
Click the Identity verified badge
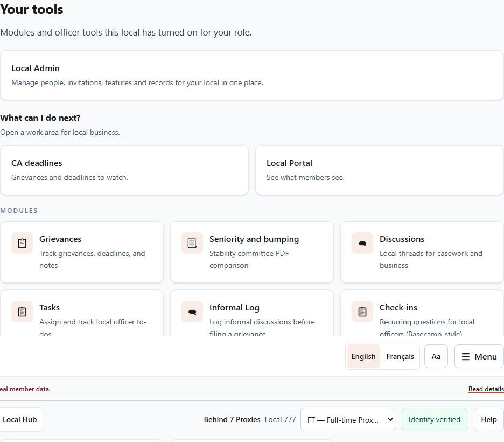coord(434,419)
